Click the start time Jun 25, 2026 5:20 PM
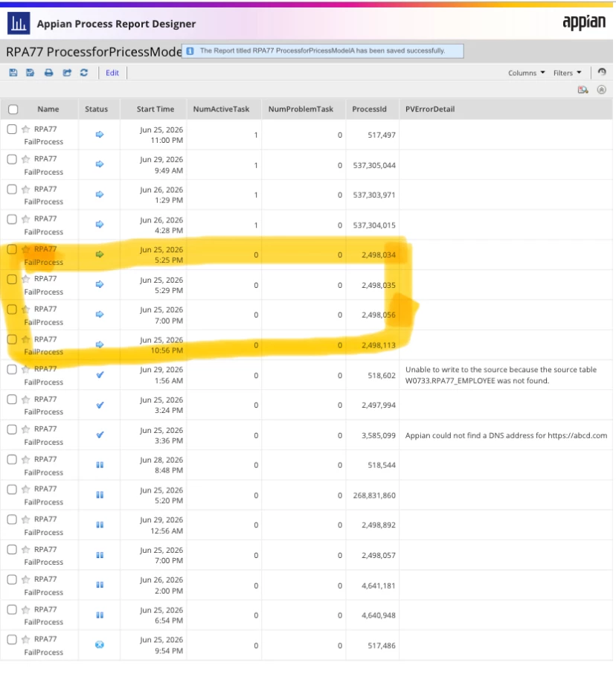The width and height of the screenshot is (616, 686). (161, 496)
